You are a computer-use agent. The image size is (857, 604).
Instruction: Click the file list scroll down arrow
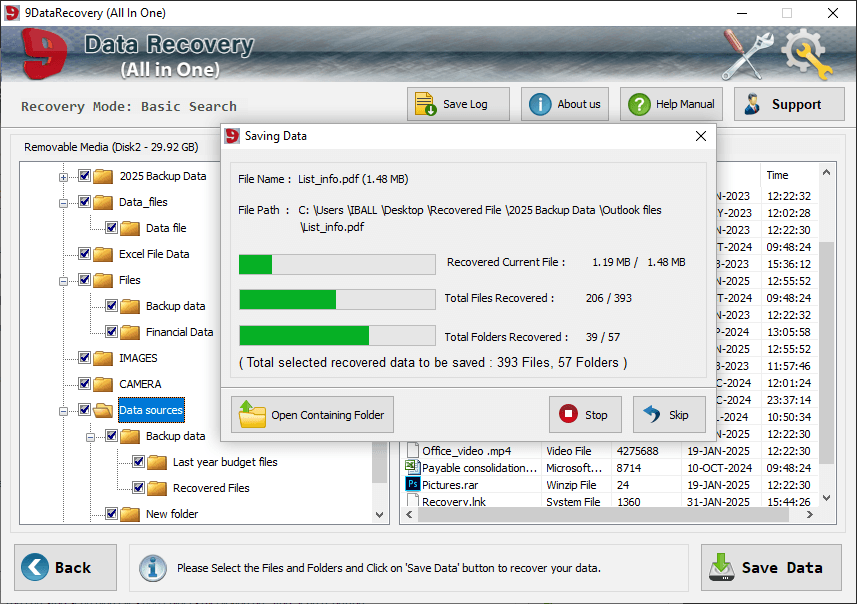coord(826,498)
